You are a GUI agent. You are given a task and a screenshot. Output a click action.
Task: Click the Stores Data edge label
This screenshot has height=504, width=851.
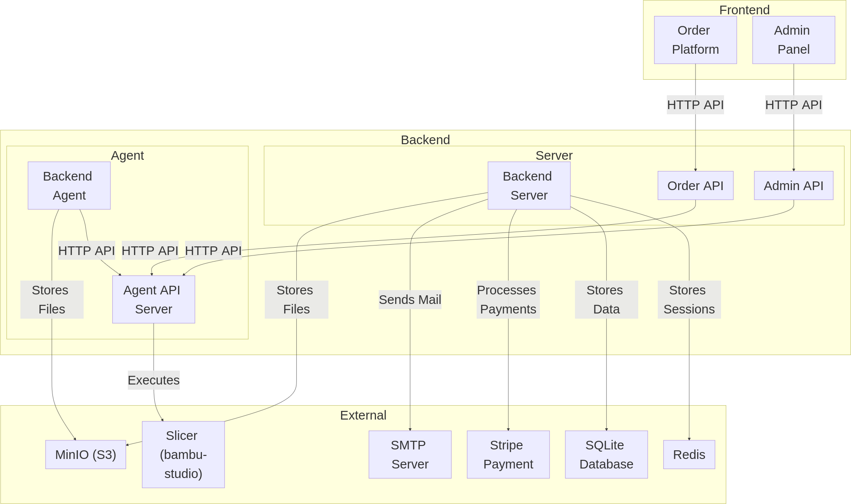pyautogui.click(x=606, y=300)
